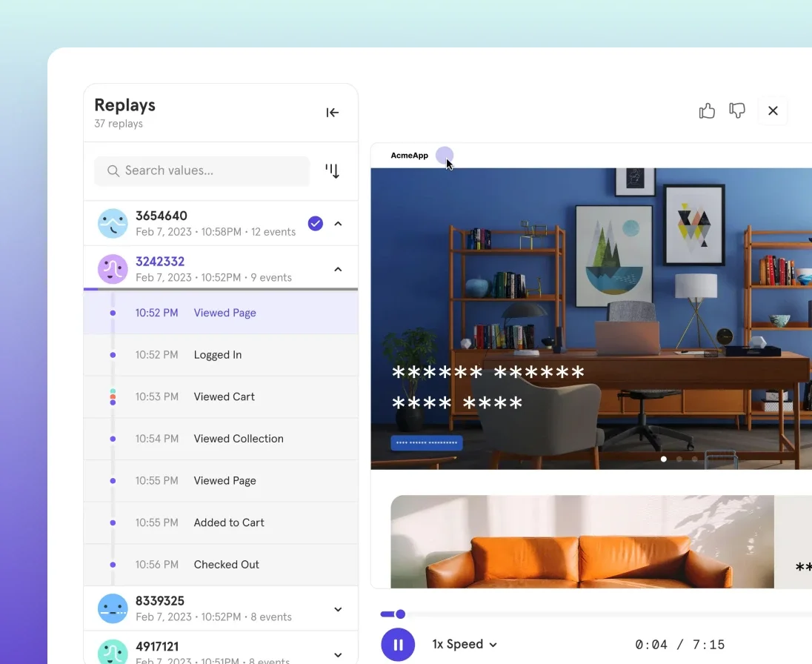This screenshot has width=812, height=664.
Task: Open sort options next to search
Action: point(333,171)
